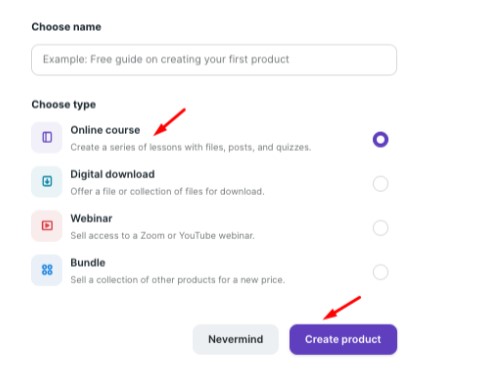Select the Online course radio button
This screenshot has height=373, width=486.
pyautogui.click(x=380, y=139)
